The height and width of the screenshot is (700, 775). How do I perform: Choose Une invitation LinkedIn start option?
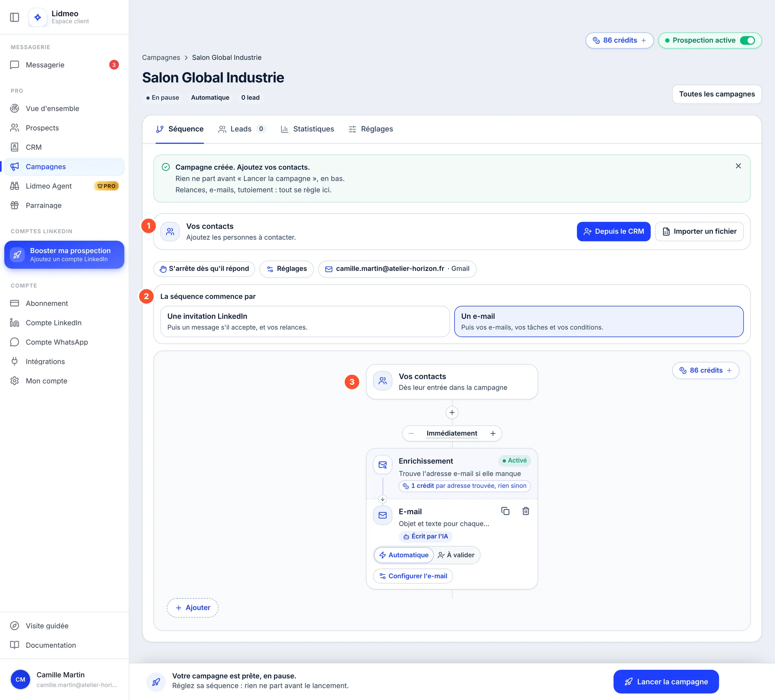click(305, 321)
